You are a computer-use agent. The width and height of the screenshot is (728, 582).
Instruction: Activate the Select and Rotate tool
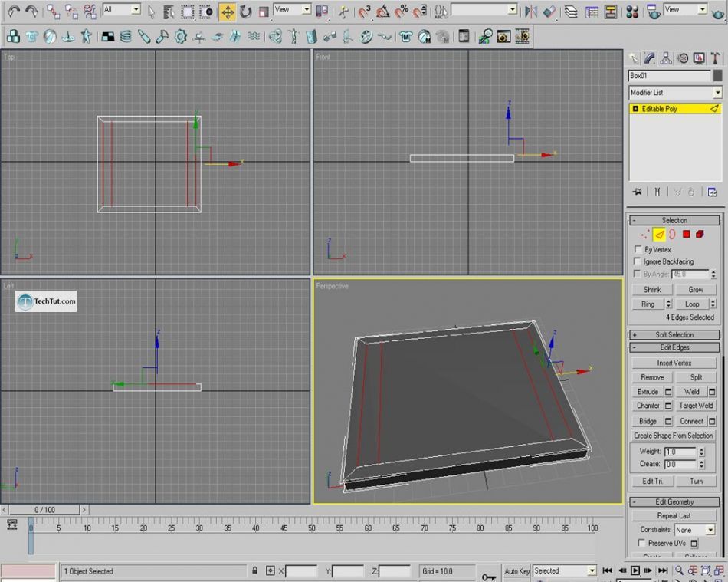(x=246, y=12)
